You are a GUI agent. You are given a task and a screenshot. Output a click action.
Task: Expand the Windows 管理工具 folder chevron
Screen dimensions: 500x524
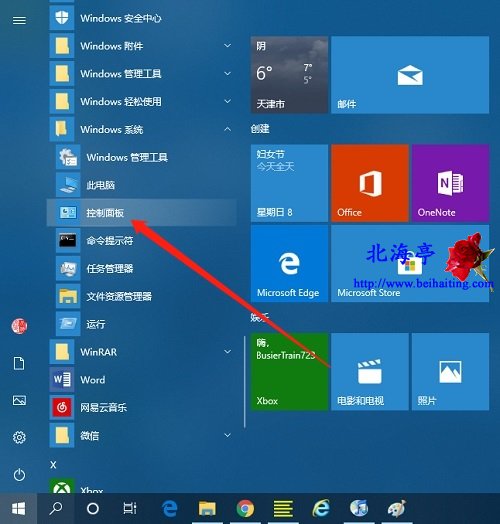[228, 73]
